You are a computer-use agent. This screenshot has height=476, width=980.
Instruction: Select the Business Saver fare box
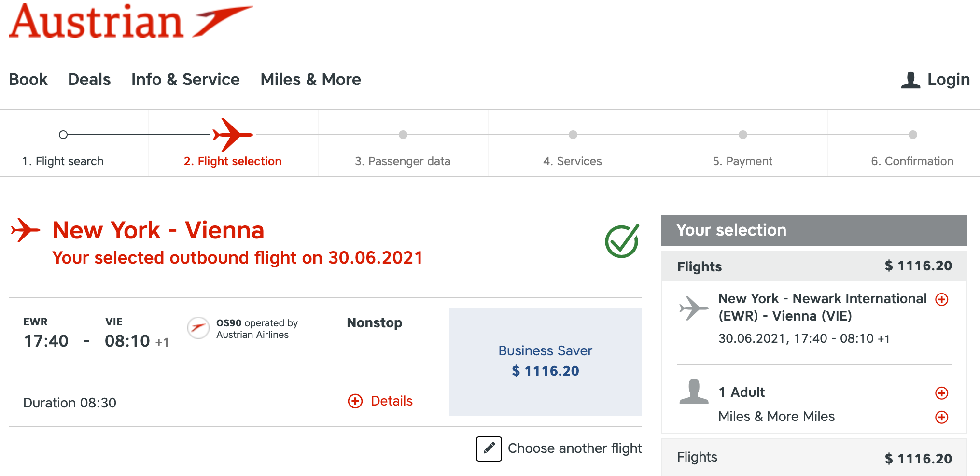[545, 362]
